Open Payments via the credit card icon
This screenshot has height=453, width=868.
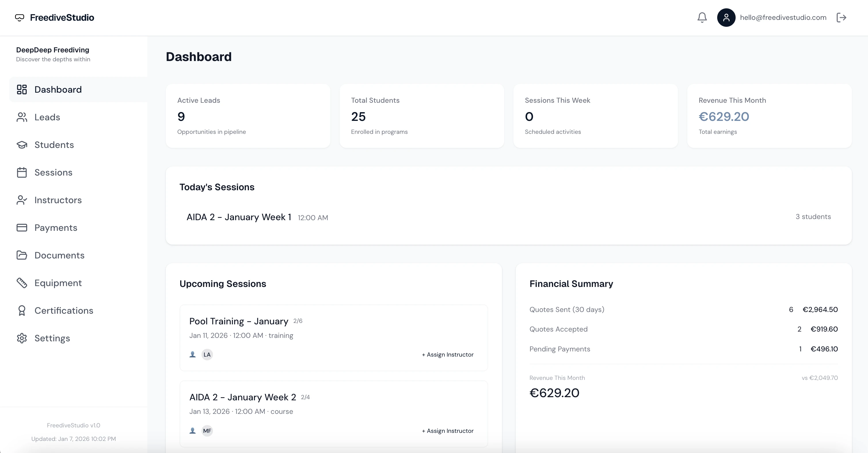tap(22, 228)
